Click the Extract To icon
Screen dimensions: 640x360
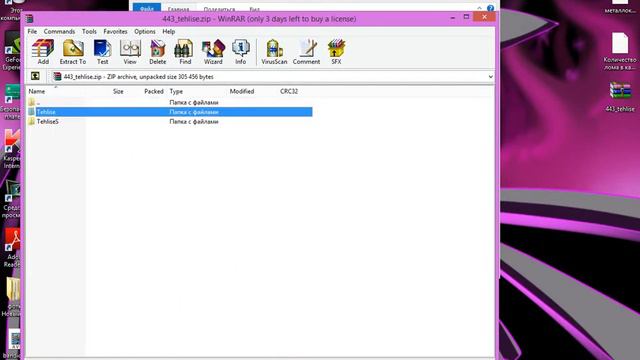pyautogui.click(x=73, y=52)
